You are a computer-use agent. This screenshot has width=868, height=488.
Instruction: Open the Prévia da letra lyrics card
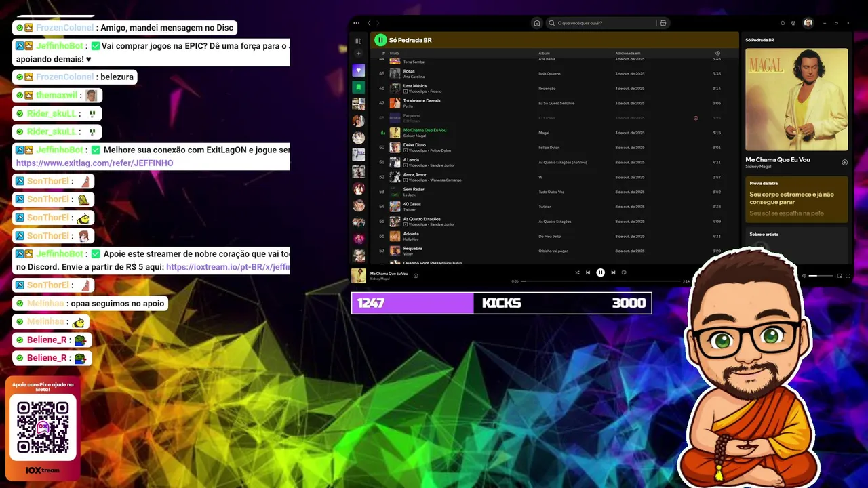coord(796,199)
